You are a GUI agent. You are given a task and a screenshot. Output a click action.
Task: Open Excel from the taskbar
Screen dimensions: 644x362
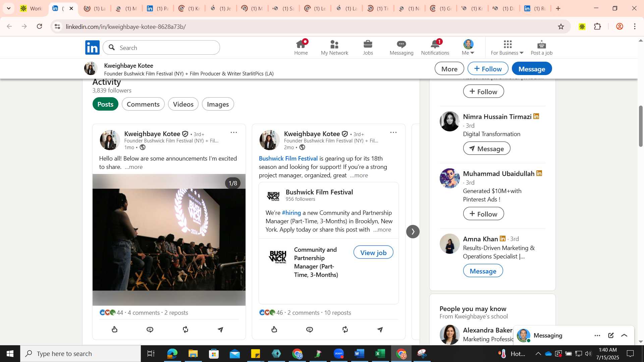tap(380, 354)
